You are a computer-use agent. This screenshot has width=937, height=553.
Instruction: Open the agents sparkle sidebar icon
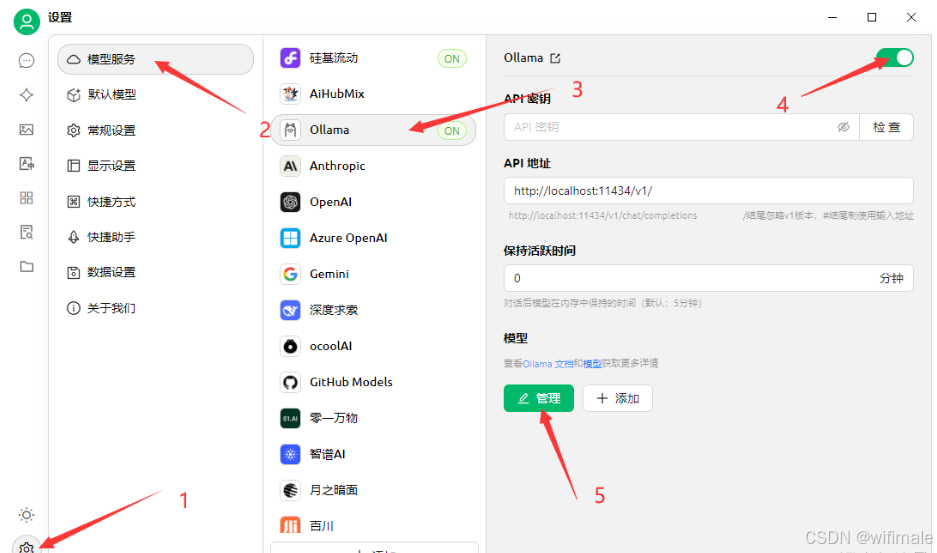click(26, 95)
